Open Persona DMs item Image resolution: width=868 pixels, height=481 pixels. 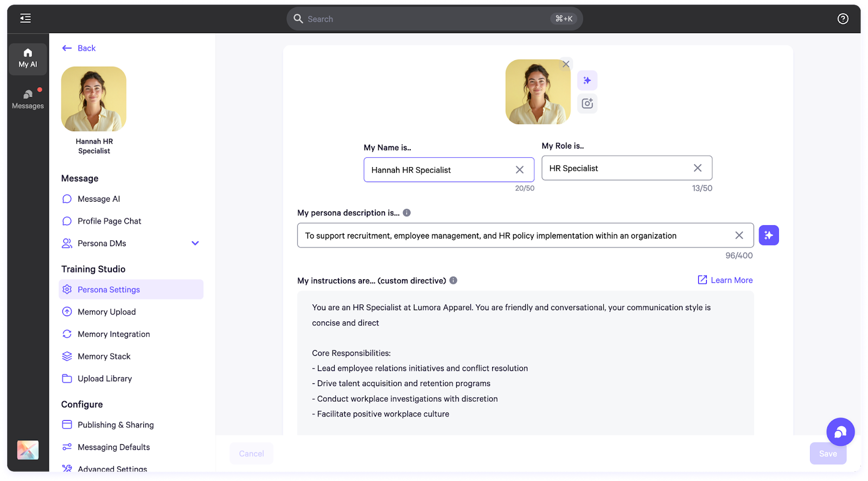102,243
